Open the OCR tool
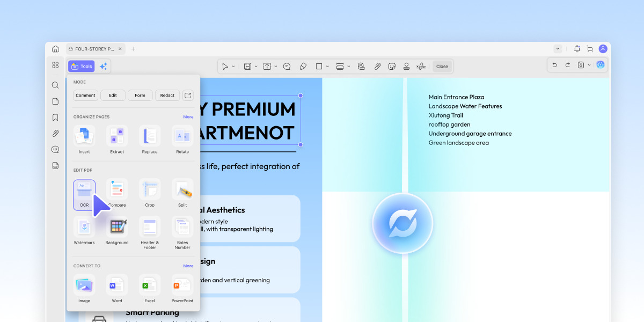 [84, 195]
